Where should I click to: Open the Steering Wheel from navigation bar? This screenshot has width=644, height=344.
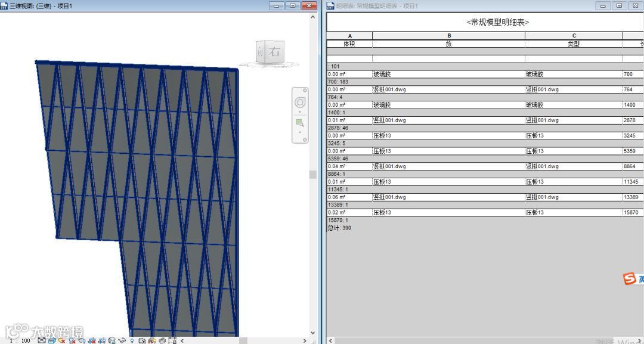(x=300, y=101)
